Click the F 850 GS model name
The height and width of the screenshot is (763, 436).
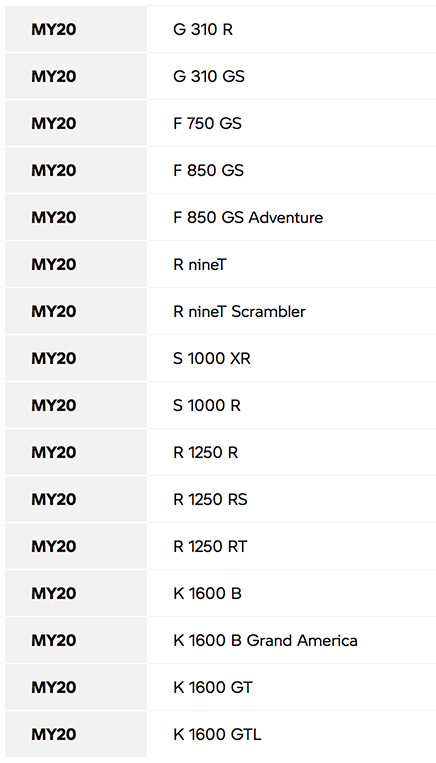(208, 170)
